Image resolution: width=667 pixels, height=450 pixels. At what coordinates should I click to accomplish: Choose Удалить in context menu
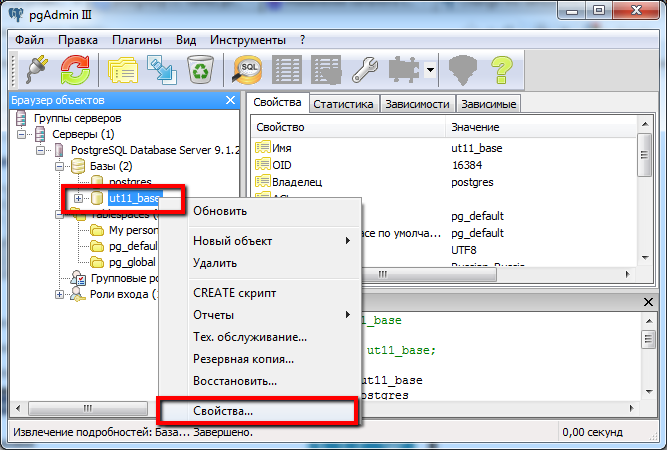[x=260, y=263]
